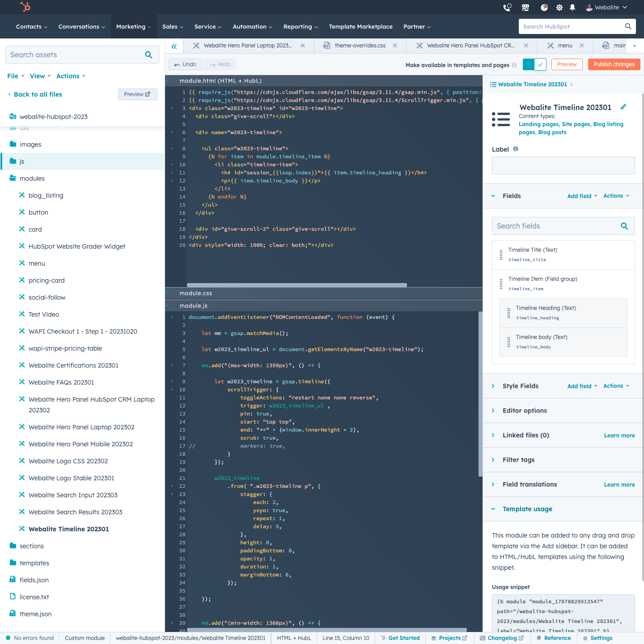Open the webalite-hubspot-2023 theme root
Image resolution: width=644 pixels, height=644 pixels.
click(x=53, y=117)
